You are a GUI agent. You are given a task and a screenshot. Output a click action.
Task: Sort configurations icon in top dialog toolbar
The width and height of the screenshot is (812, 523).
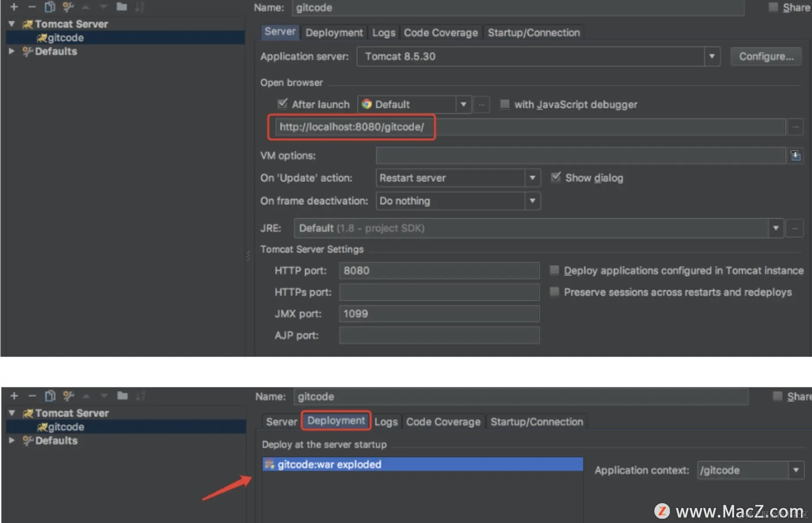[140, 7]
